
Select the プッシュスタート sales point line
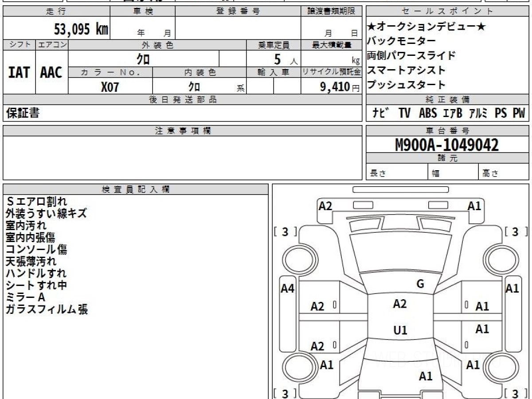407,85
